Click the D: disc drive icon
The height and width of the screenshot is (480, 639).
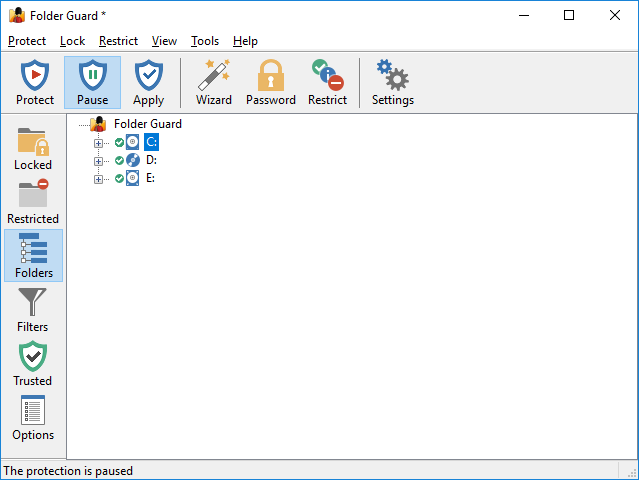[x=132, y=160]
